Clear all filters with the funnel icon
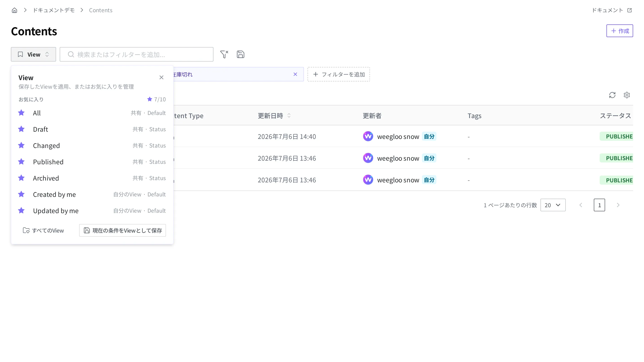This screenshot has height=362, width=644. click(x=224, y=54)
